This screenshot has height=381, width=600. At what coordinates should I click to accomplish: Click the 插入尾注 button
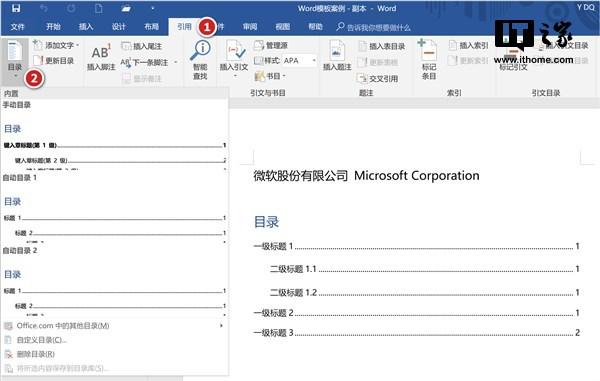pyautogui.click(x=142, y=46)
